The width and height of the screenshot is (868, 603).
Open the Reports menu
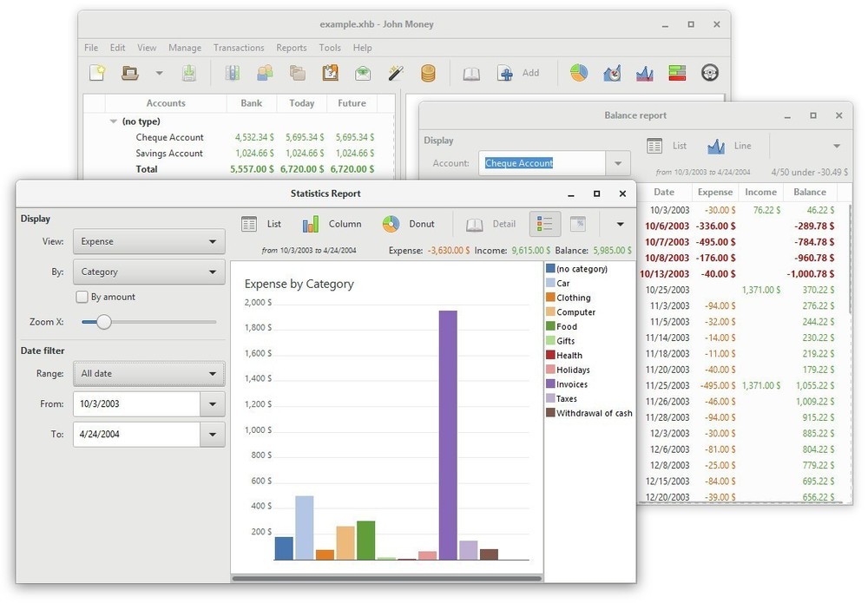(292, 48)
